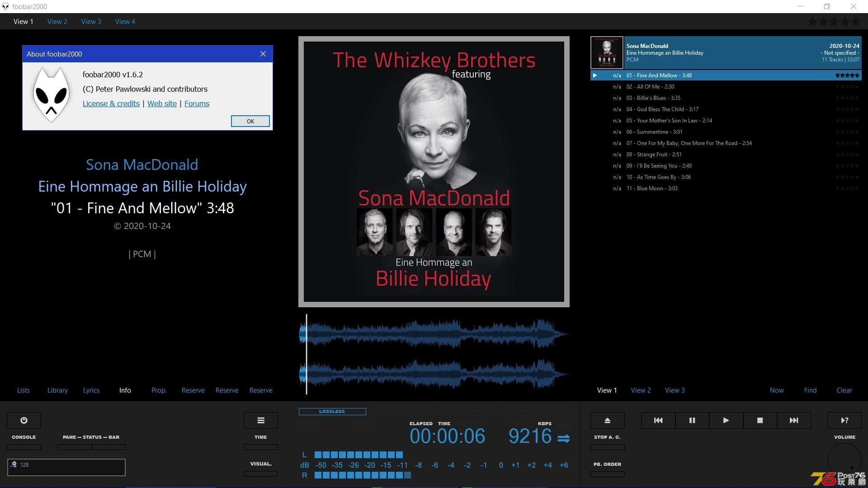Pause playback with the pause button
This screenshot has height=488, width=868.
tap(692, 420)
